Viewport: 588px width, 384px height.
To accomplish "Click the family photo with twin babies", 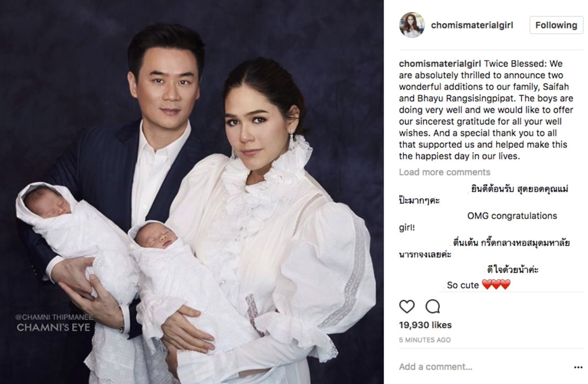I will coord(192,192).
